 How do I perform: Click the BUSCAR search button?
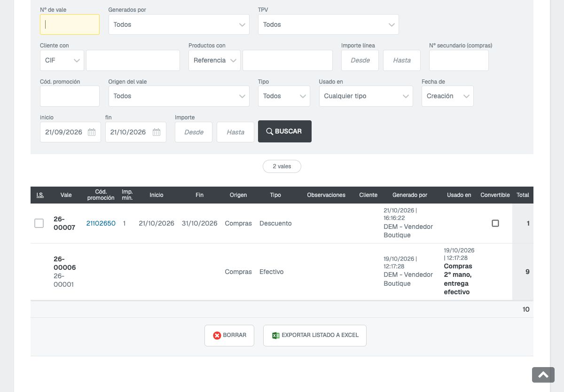tap(285, 132)
